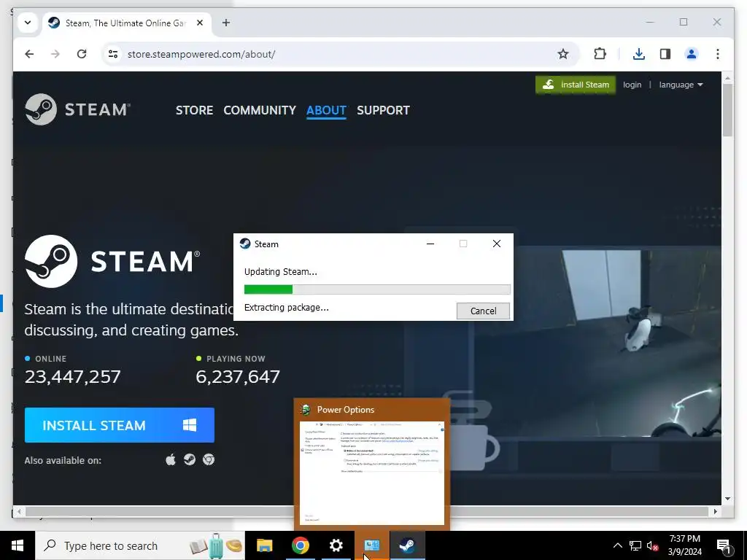The height and width of the screenshot is (560, 747).
Task: Click the macOS Apple availability icon
Action: [171, 459]
